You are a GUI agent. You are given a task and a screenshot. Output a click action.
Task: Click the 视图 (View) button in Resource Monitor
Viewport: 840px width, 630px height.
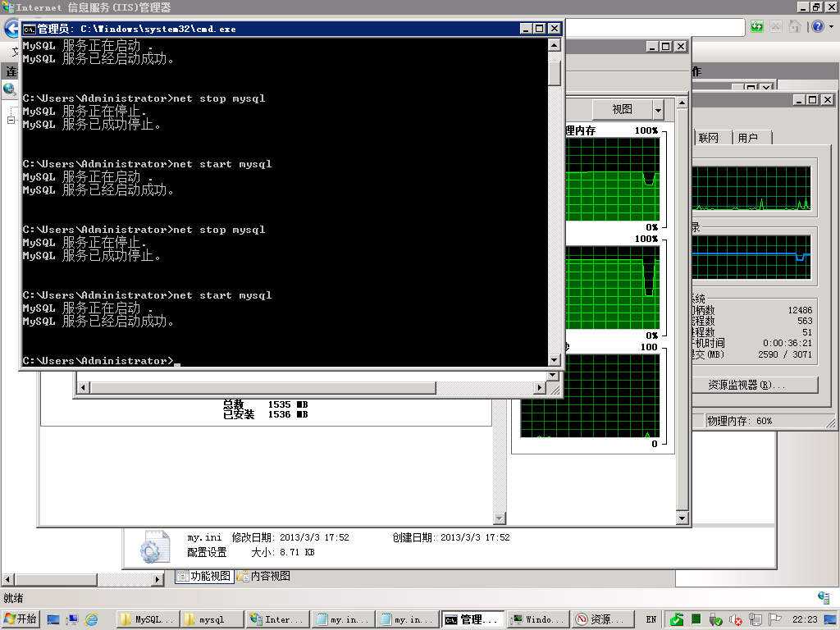pyautogui.click(x=622, y=109)
